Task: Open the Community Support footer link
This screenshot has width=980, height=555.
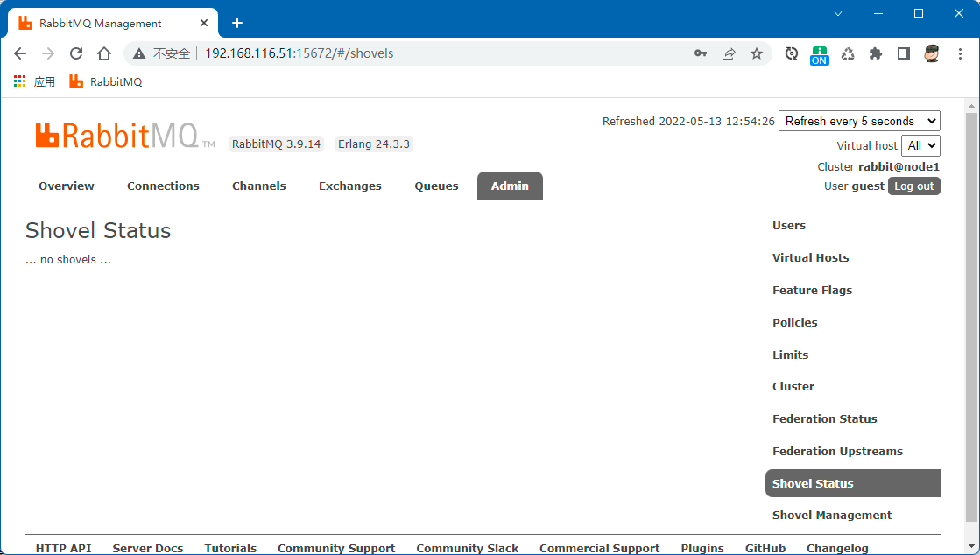Action: pos(336,548)
